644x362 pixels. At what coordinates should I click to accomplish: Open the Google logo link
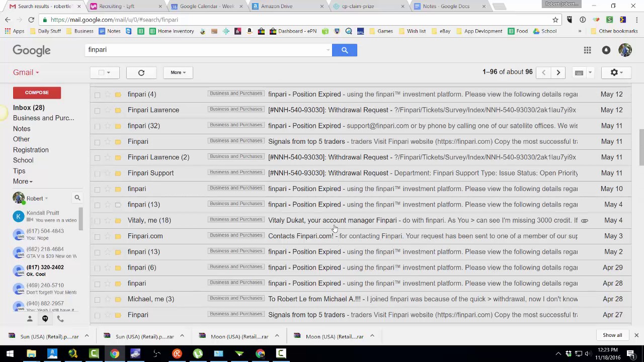tap(32, 50)
